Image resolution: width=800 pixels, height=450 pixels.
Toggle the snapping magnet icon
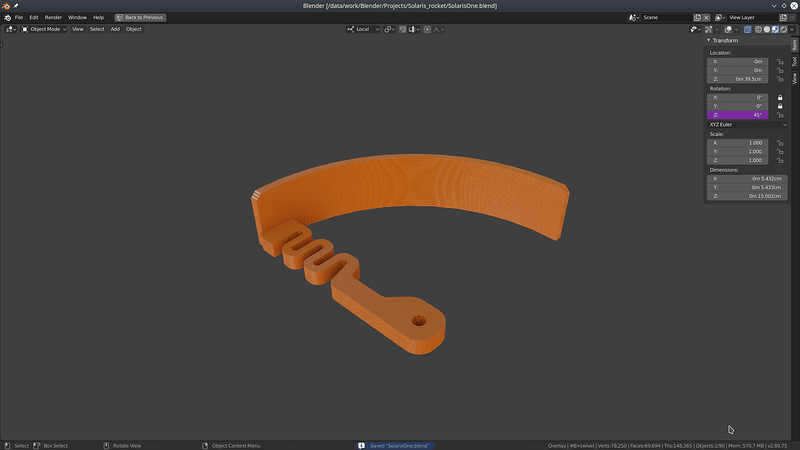(403, 30)
